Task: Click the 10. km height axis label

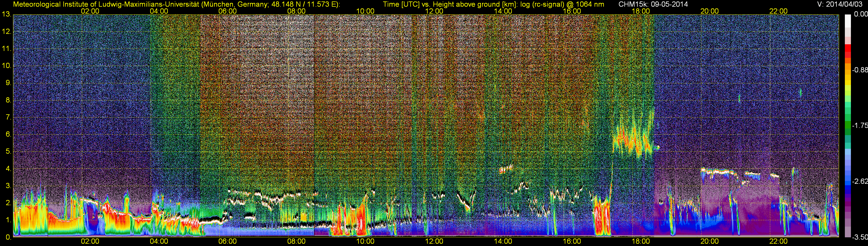Action: pyautogui.click(x=7, y=66)
